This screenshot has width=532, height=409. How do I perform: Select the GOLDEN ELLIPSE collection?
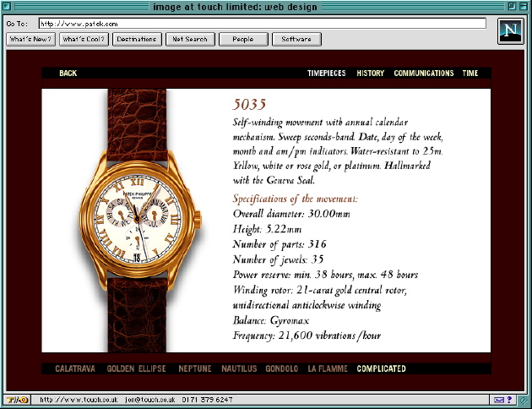coord(137,368)
